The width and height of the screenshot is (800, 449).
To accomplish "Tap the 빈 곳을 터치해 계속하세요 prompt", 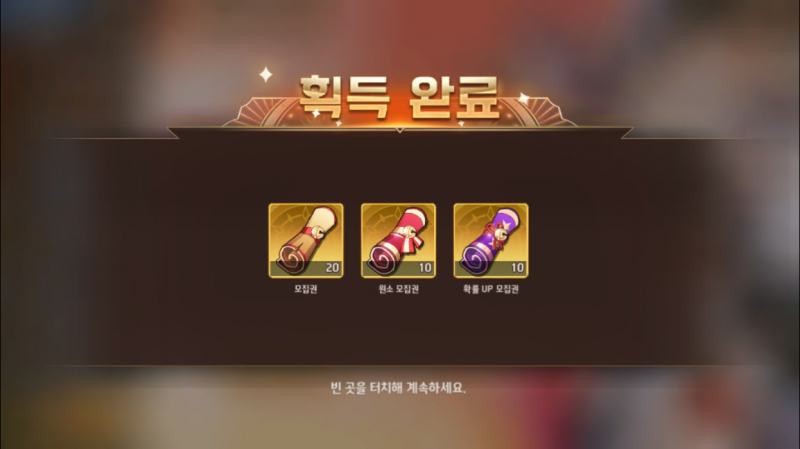I will (x=398, y=388).
